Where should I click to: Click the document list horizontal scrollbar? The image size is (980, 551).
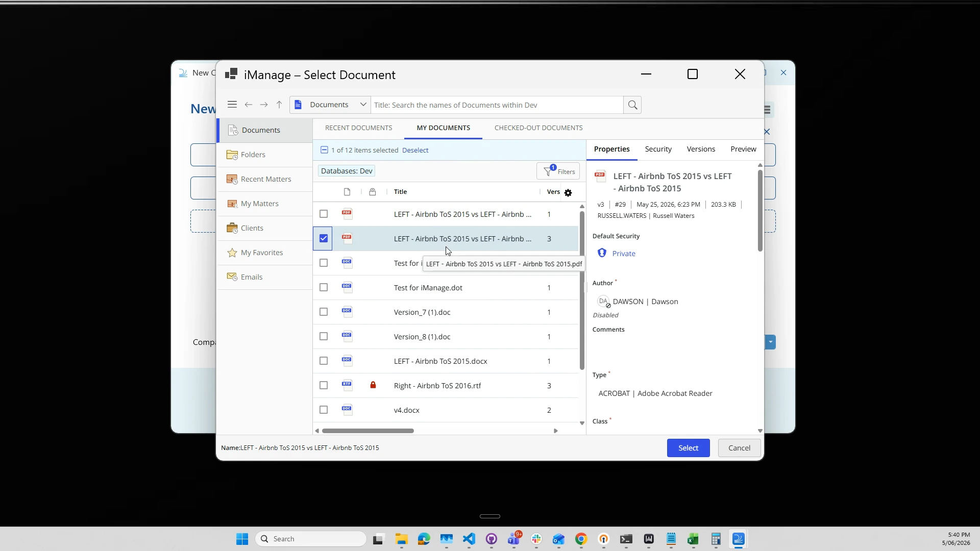coord(368,431)
